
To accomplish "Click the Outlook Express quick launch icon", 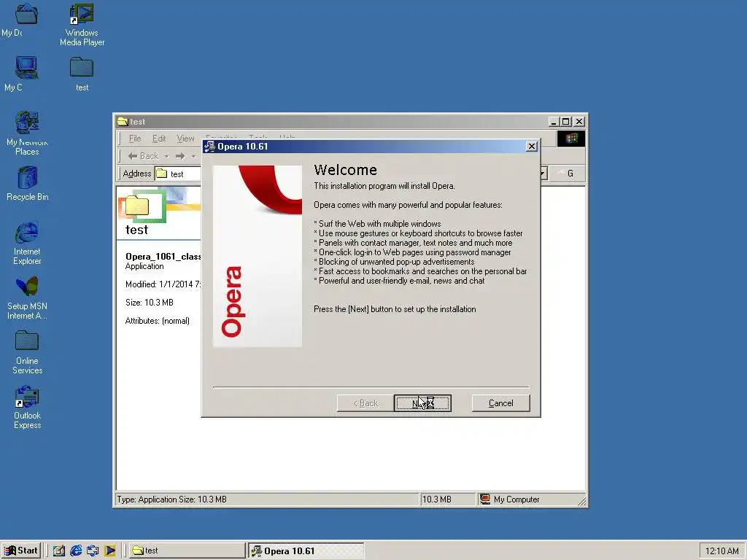I will click(x=93, y=551).
